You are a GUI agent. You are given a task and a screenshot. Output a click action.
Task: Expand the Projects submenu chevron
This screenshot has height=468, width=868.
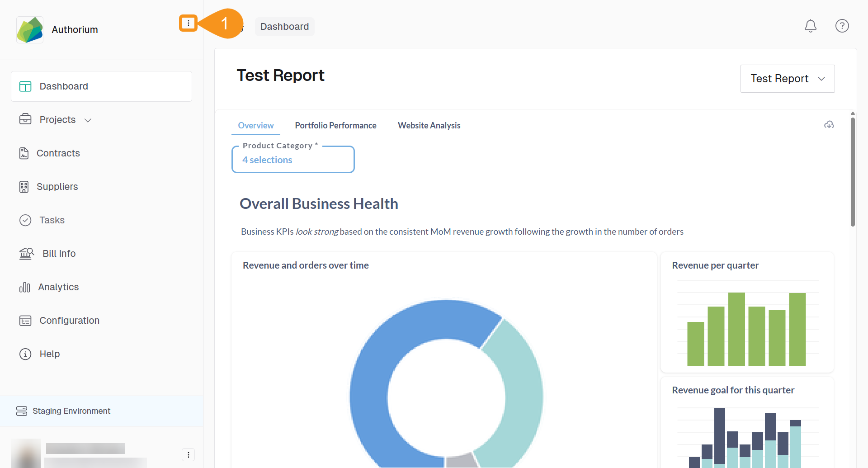coord(88,120)
